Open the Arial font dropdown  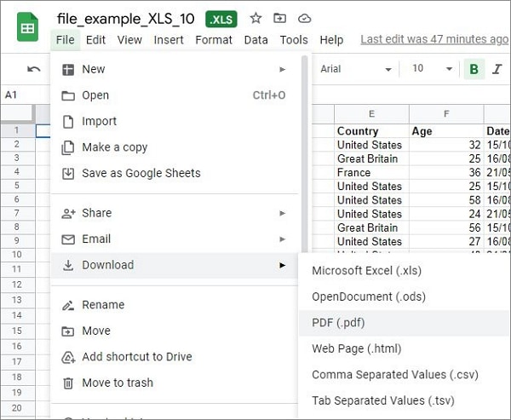tap(355, 69)
